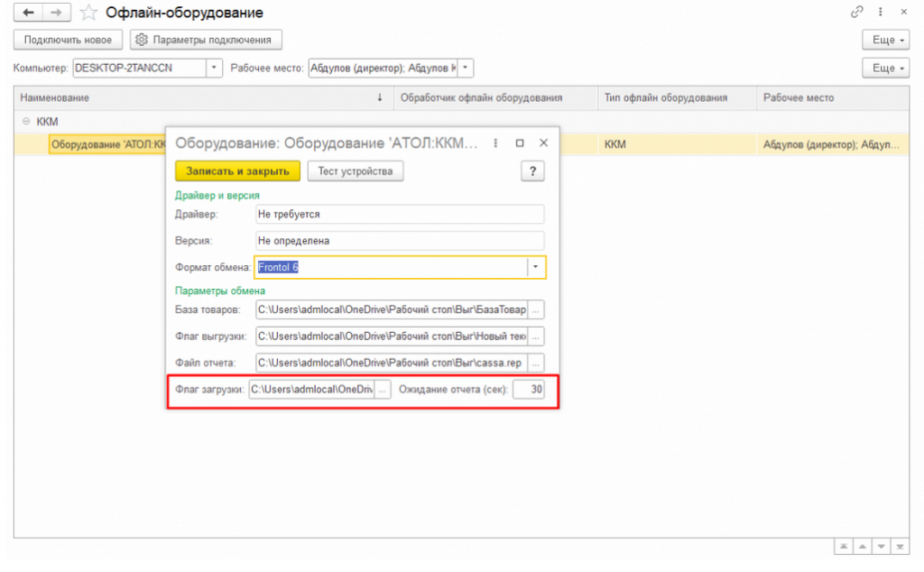Image resolution: width=924 pixels, height=572 pixels.
Task: Click in the Файл отчета path field
Action: click(392, 363)
